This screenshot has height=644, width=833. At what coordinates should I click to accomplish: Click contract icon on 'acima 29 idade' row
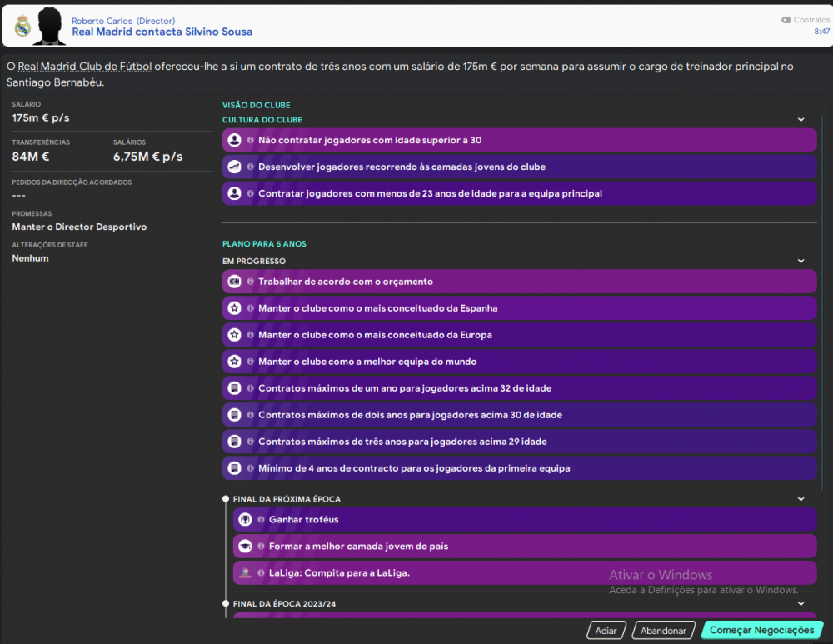click(x=234, y=442)
